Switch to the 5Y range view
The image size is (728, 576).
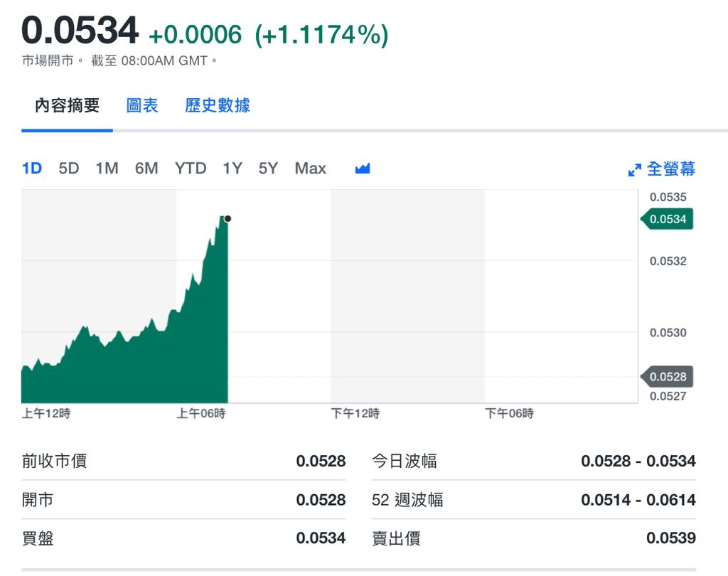[268, 168]
